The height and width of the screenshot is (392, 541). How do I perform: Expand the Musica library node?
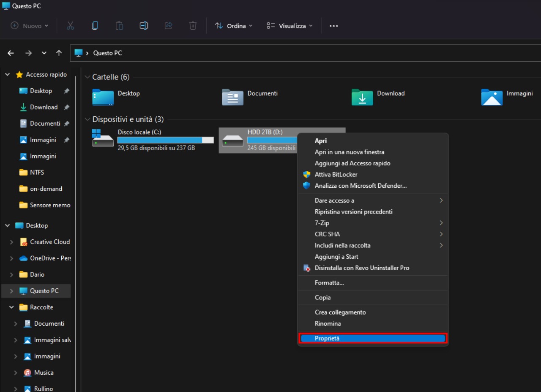click(x=16, y=373)
